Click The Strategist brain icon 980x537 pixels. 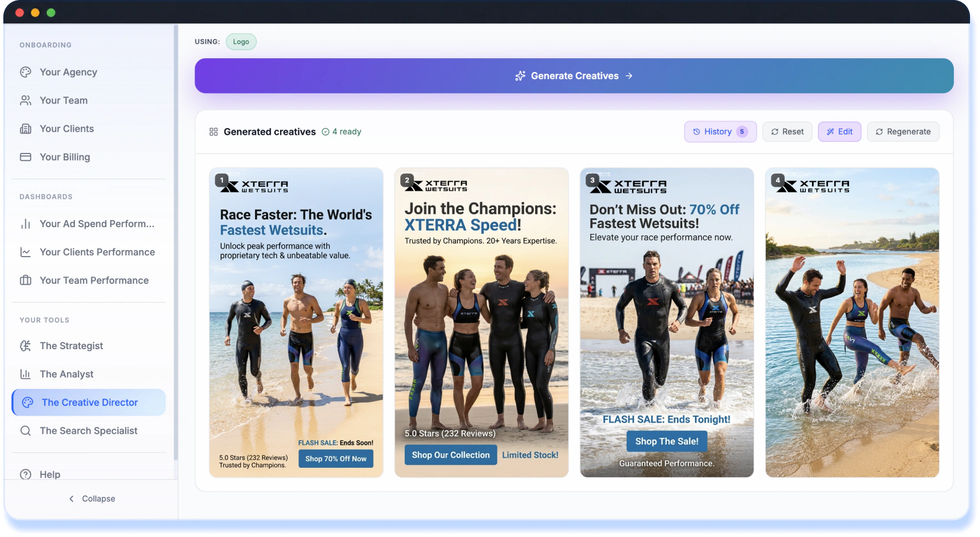coord(26,346)
